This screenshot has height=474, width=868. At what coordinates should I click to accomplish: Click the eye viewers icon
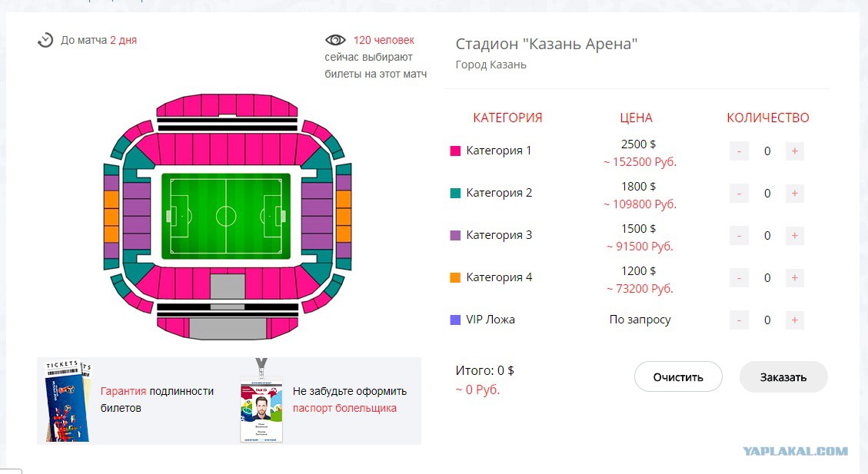click(335, 40)
